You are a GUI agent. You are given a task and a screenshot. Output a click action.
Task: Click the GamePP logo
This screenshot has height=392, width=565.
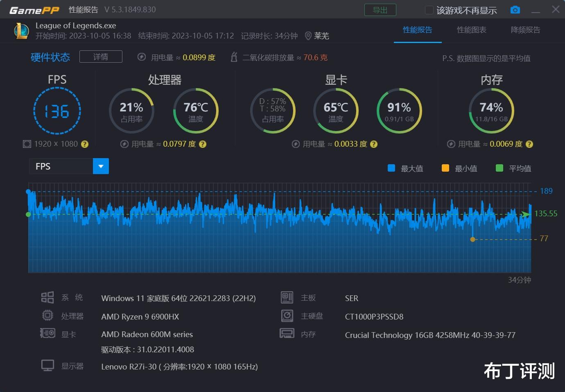(x=34, y=10)
